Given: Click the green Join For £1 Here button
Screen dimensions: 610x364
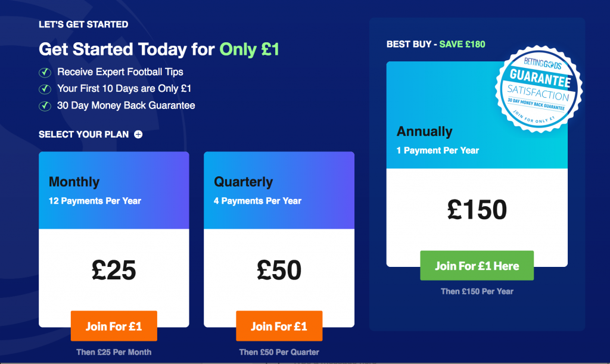Looking at the screenshot, I should pos(477,266).
